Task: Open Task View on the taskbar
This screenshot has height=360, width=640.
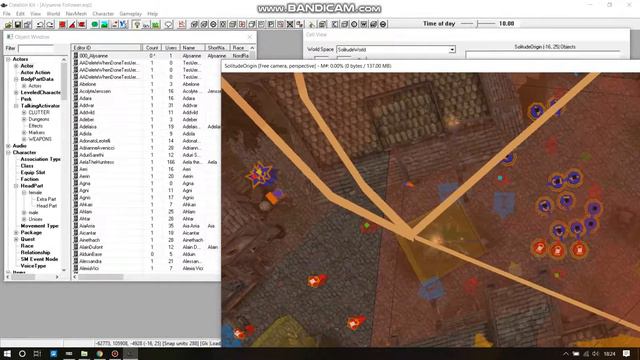Action: [x=37, y=353]
